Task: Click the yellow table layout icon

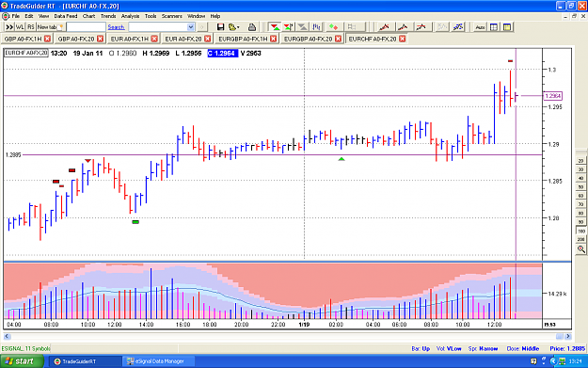Action: click(507, 27)
